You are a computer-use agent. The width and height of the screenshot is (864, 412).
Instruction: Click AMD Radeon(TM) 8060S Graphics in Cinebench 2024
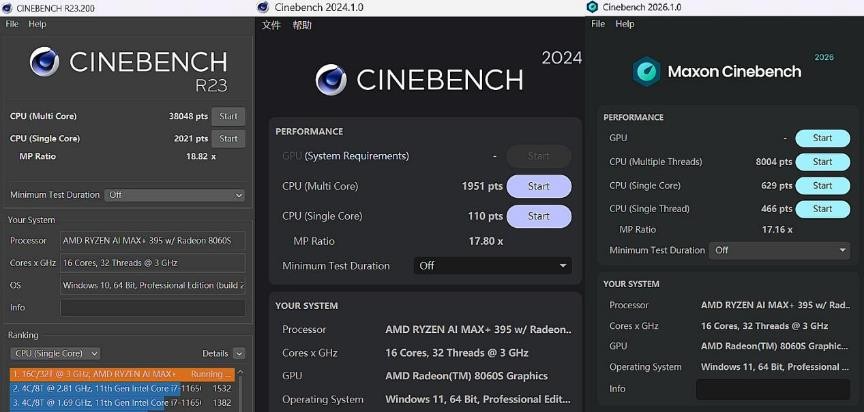[466, 376]
